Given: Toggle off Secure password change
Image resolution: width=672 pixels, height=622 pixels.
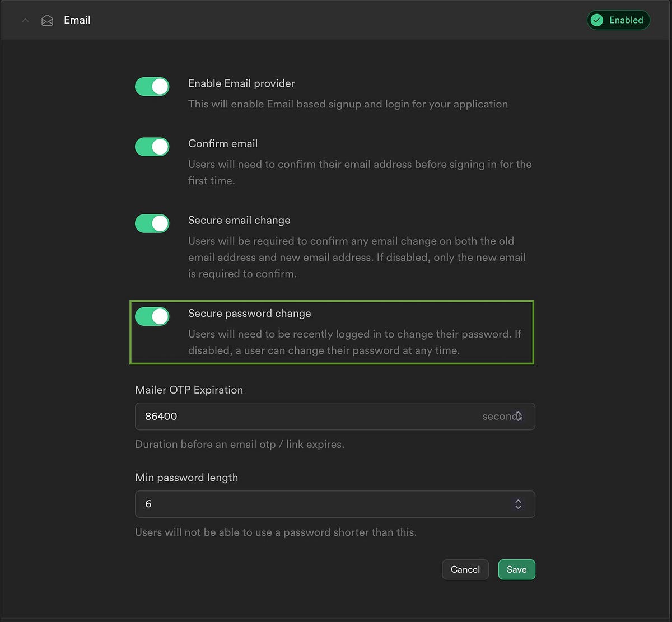Looking at the screenshot, I should [152, 316].
